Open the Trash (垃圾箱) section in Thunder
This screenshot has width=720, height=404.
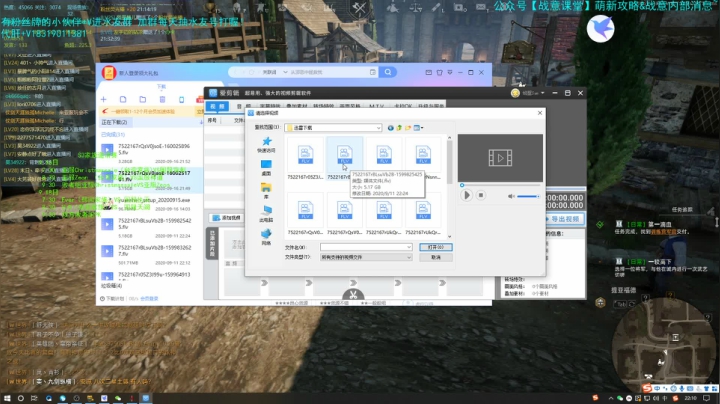point(112,286)
